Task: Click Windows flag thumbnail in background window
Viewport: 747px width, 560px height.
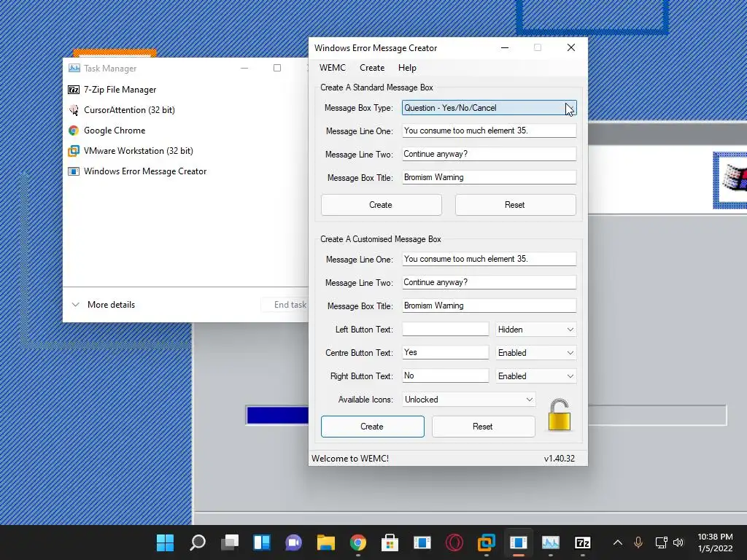Action: point(731,180)
